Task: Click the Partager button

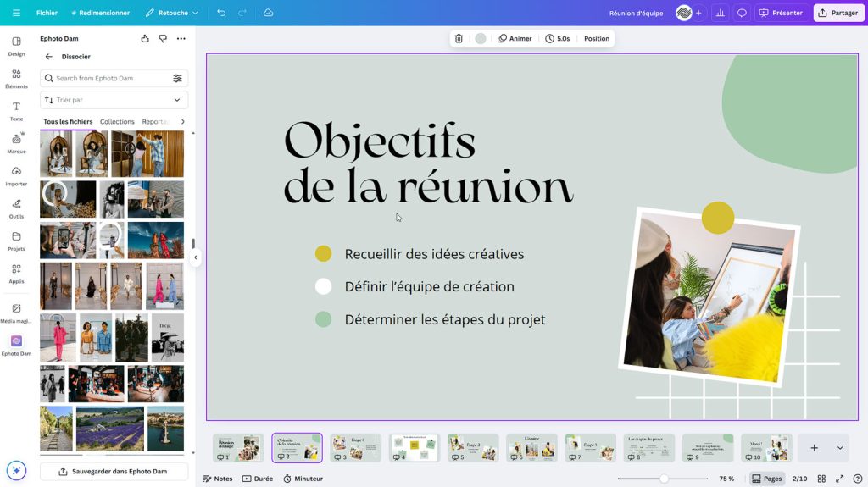Action: 837,14
